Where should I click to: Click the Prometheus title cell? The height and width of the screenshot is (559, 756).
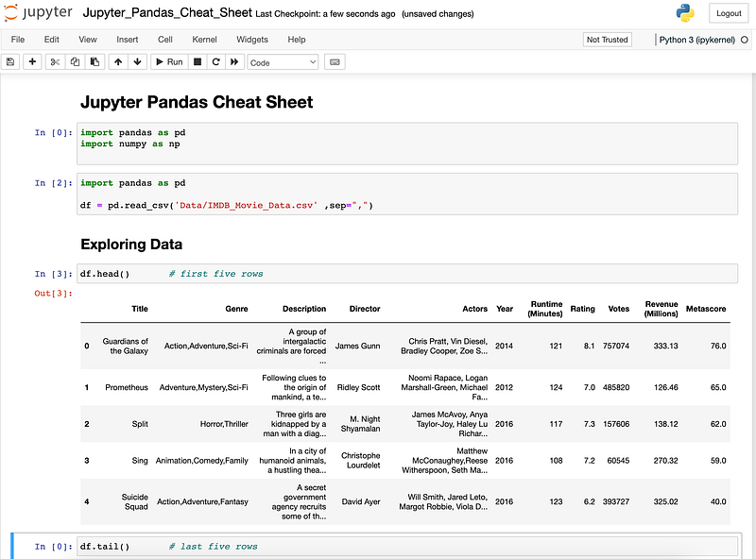click(127, 387)
